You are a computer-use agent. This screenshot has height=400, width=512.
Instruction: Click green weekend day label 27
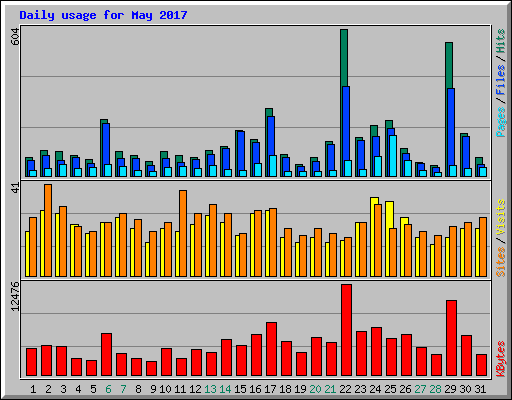[x=420, y=389]
